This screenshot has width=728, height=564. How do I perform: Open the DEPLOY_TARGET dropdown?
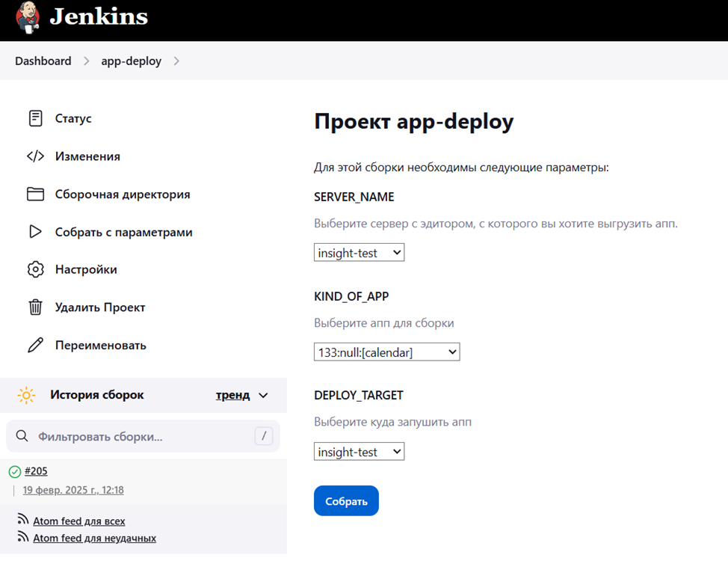click(359, 452)
